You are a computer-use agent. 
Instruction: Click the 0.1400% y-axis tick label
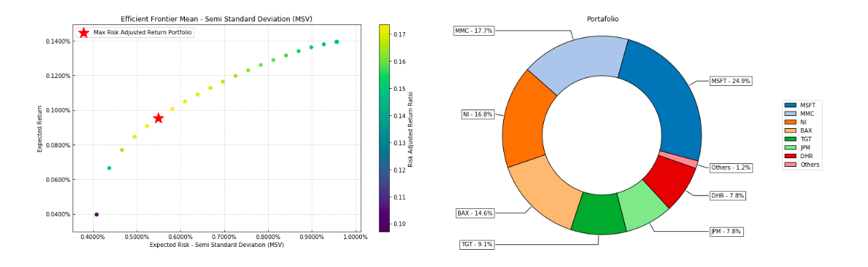tap(58, 42)
